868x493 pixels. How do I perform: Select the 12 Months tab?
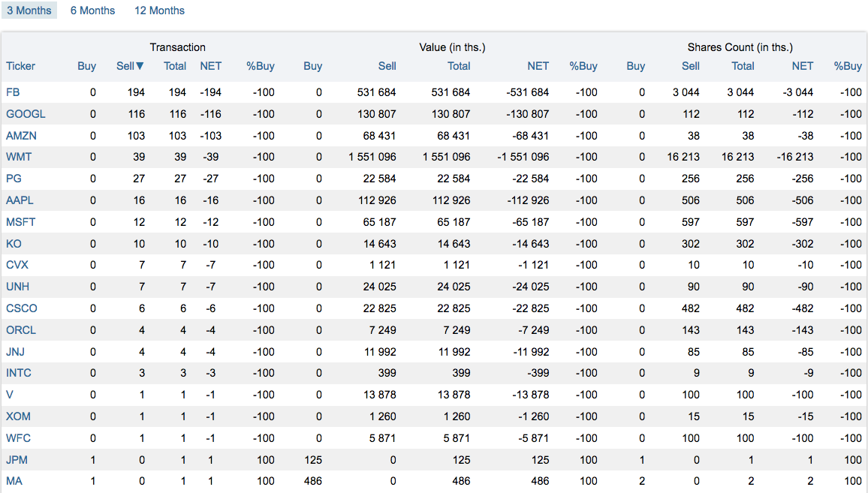159,11
